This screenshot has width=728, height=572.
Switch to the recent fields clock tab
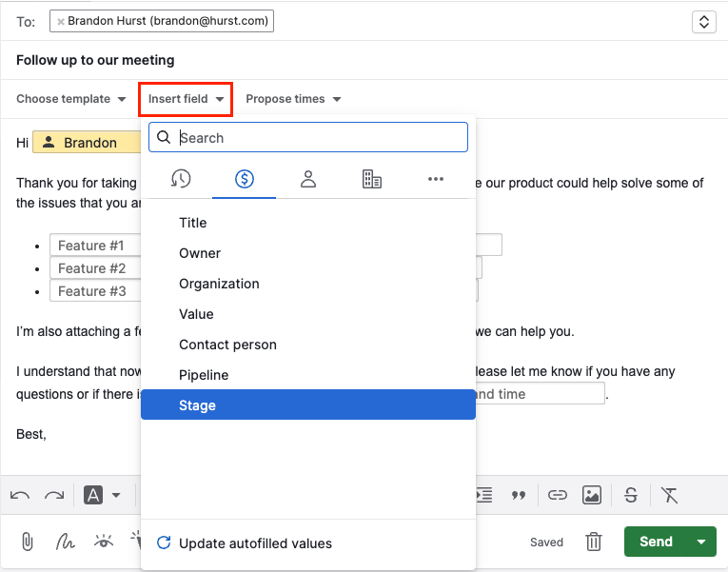(181, 179)
